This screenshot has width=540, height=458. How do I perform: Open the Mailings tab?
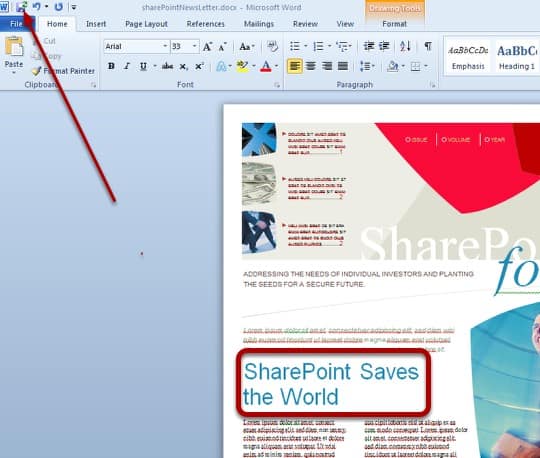pyautogui.click(x=259, y=24)
